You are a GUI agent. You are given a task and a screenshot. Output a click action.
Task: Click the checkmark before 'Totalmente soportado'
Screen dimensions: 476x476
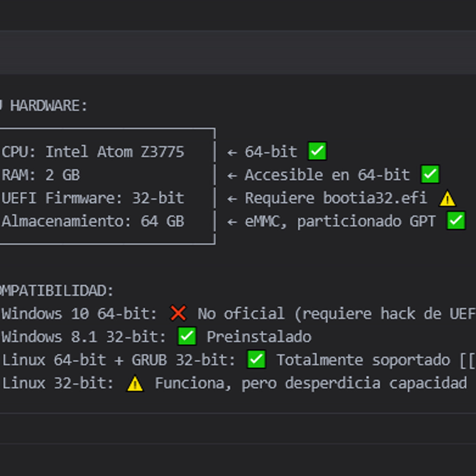tap(256, 359)
